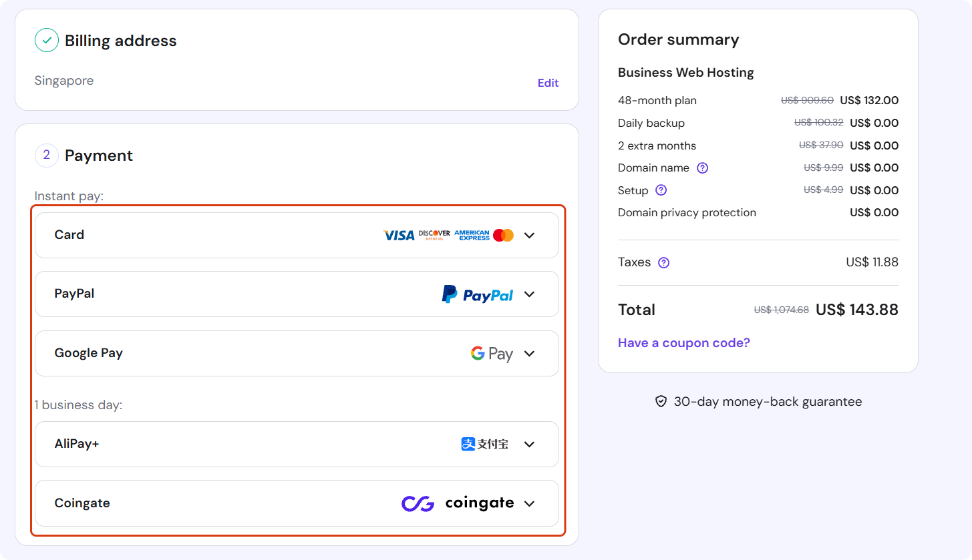Open the Domain name help tooltip icon
This screenshot has height=560, width=972.
tap(702, 168)
